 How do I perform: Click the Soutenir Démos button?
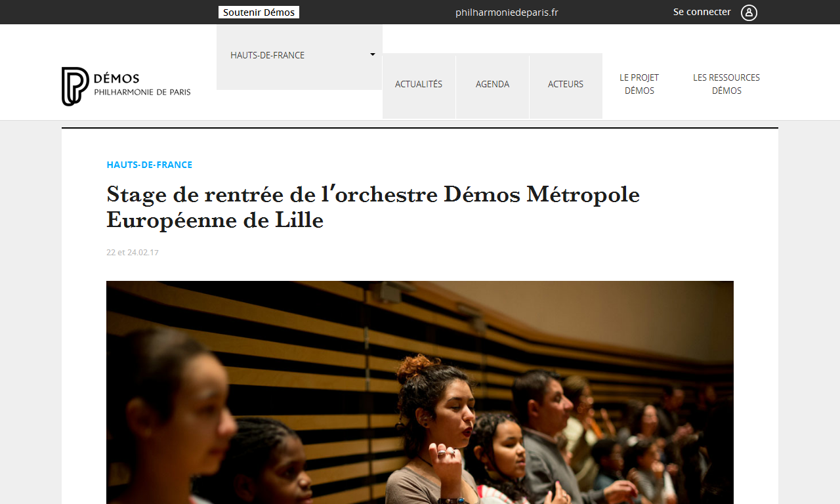coord(259,12)
